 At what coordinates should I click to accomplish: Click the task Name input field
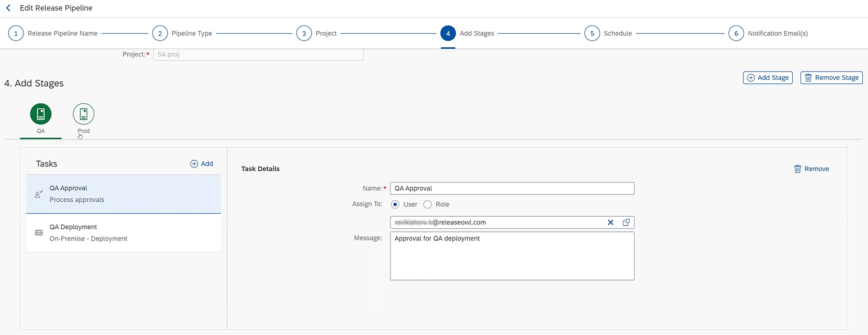pyautogui.click(x=512, y=188)
